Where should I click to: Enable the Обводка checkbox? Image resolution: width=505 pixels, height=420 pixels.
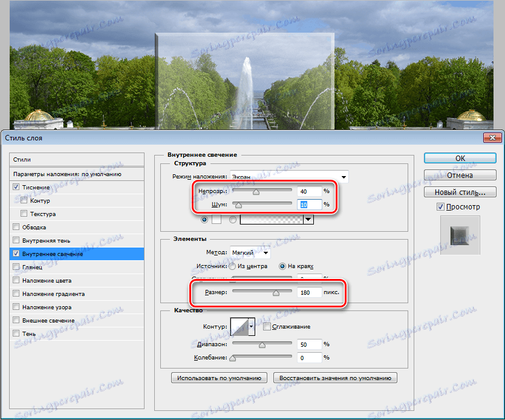click(16, 227)
